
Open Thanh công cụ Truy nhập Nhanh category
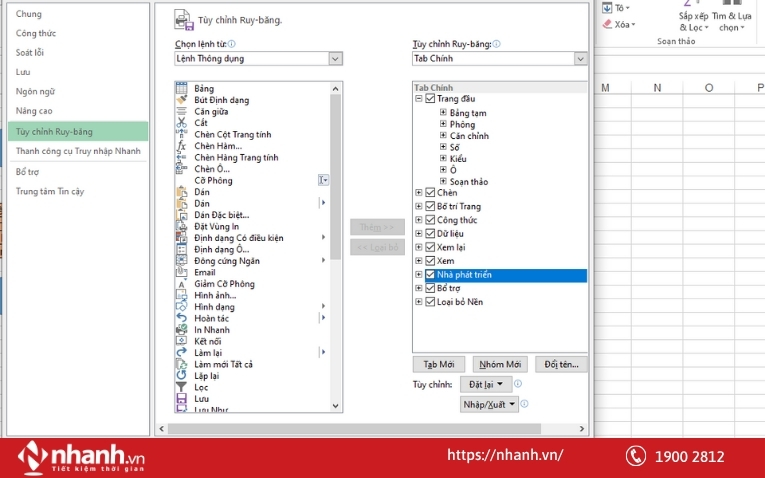78,151
